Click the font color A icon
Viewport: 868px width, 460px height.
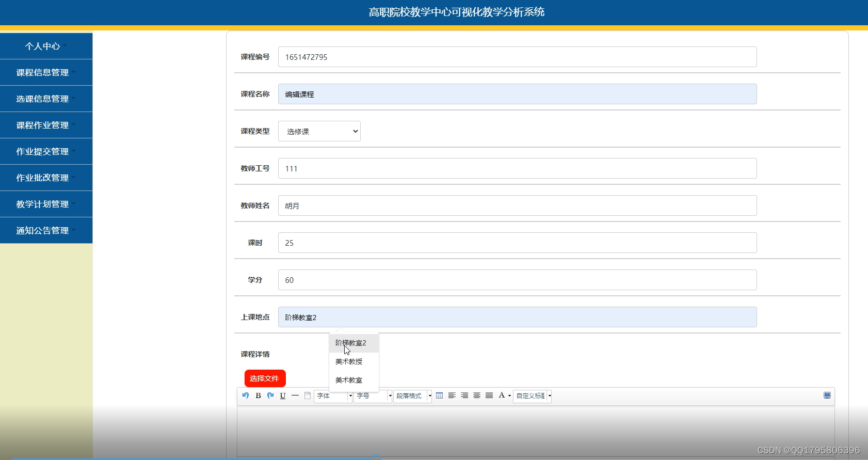pyautogui.click(x=502, y=395)
